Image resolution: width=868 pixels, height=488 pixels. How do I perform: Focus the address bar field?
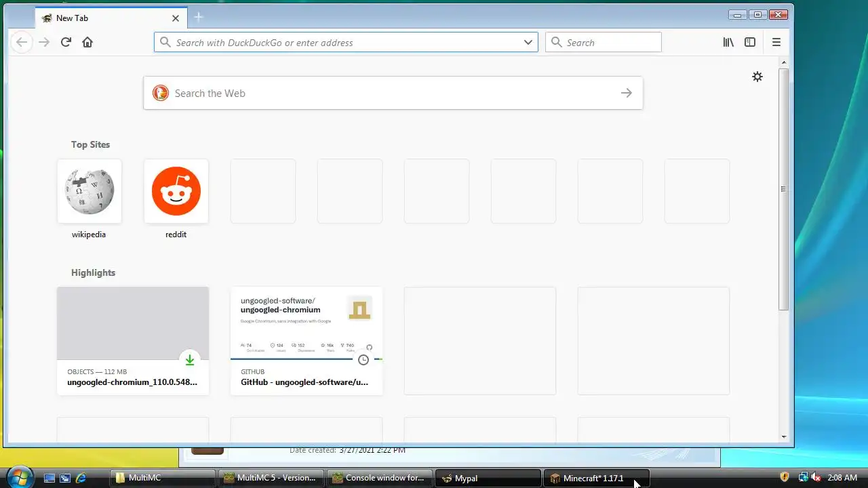[346, 42]
